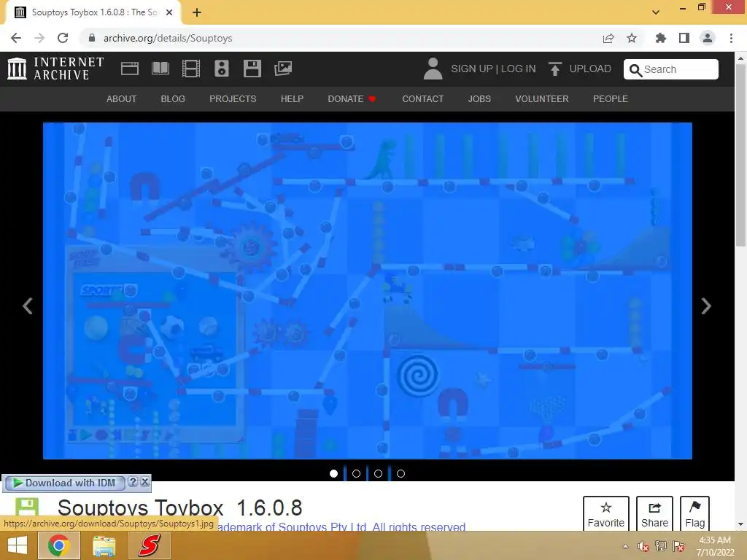Click the LOG IN link

pos(519,69)
